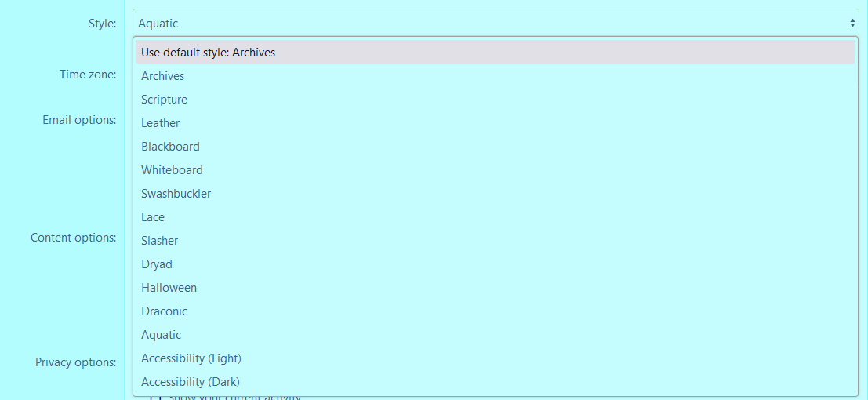Choose the Lace style
The width and height of the screenshot is (868, 400).
(496, 217)
